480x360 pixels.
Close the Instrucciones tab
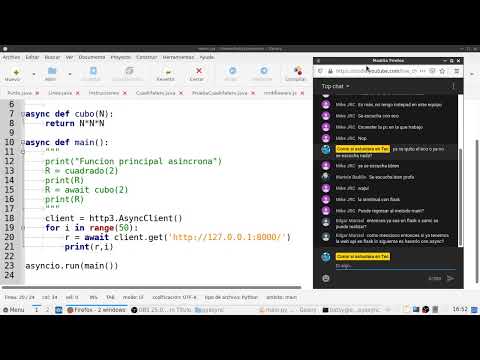point(125,93)
